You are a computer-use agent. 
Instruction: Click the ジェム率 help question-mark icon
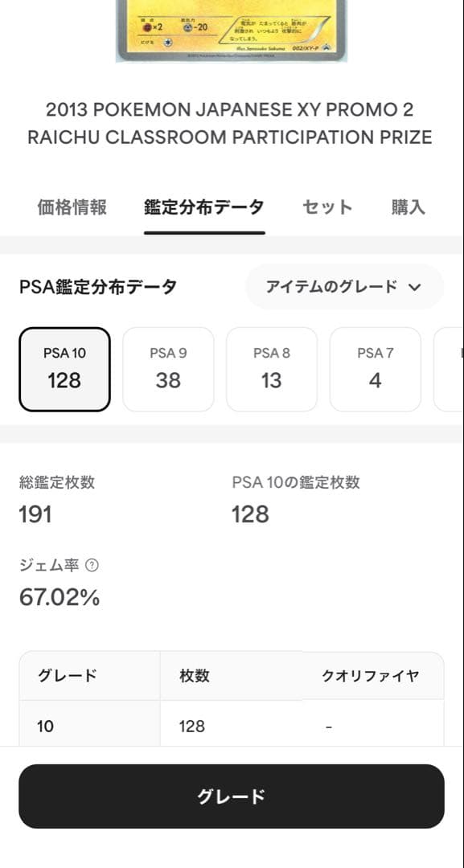(x=92, y=565)
